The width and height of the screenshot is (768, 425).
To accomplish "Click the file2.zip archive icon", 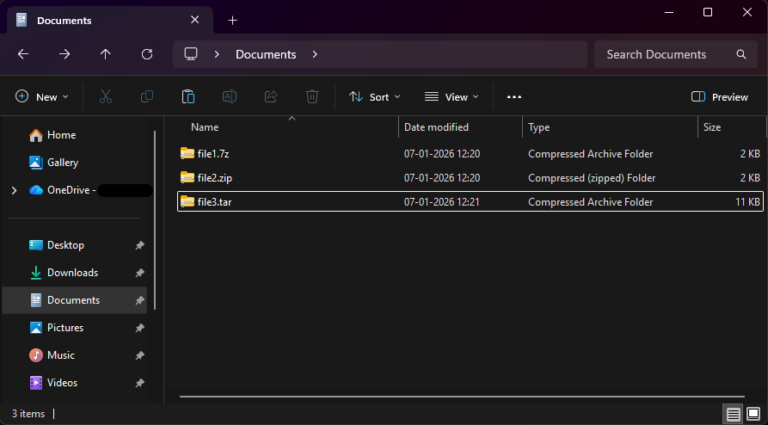I will pos(187,178).
